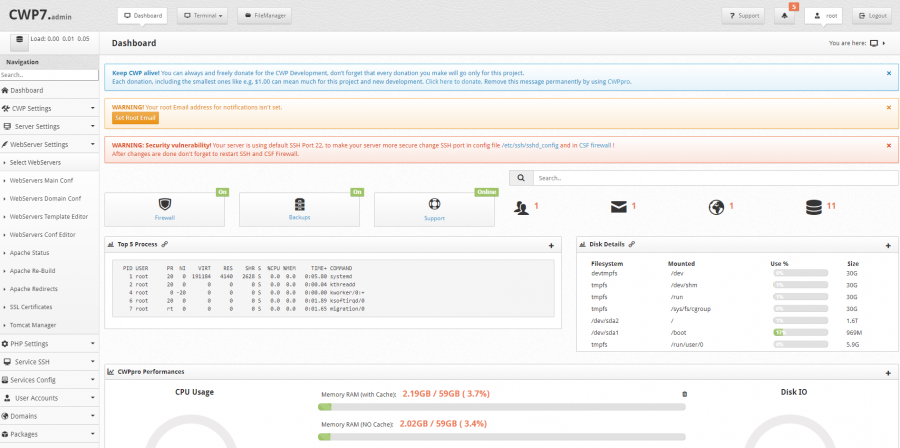
Task: Open the /etc/ssh/sshd_config link
Action: (528, 146)
